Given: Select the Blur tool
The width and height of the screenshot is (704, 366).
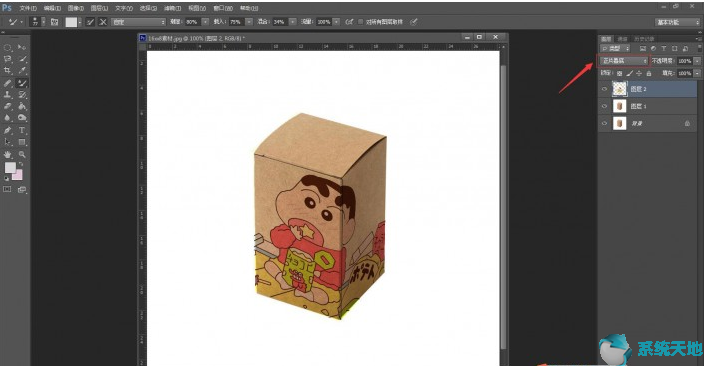Looking at the screenshot, I should 8,118.
